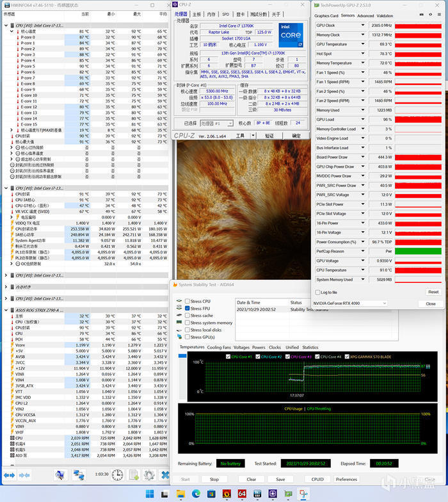This screenshot has height=502, width=448.
Task: Open Task View from the taskbar
Action: pyautogui.click(x=164, y=494)
